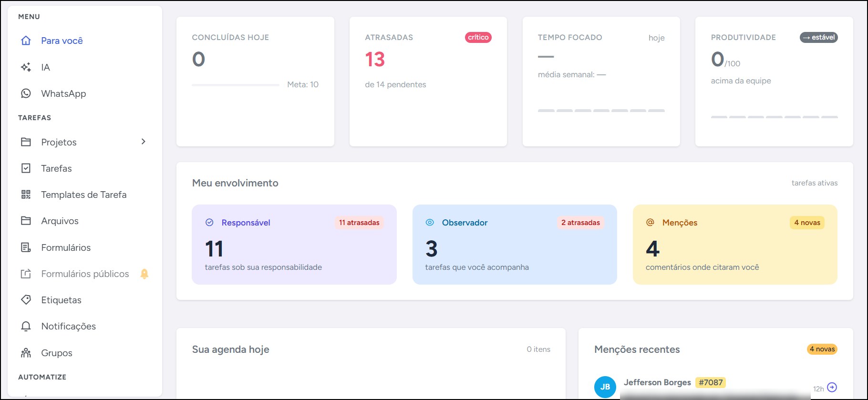This screenshot has height=400, width=868.
Task: Click the Meta 10 progress bar
Action: pyautogui.click(x=236, y=85)
